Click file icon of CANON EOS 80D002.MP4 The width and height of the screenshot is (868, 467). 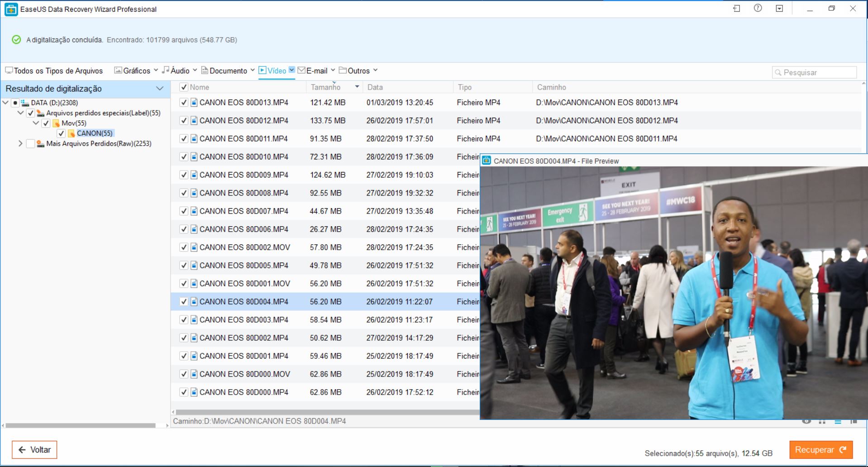coord(194,338)
